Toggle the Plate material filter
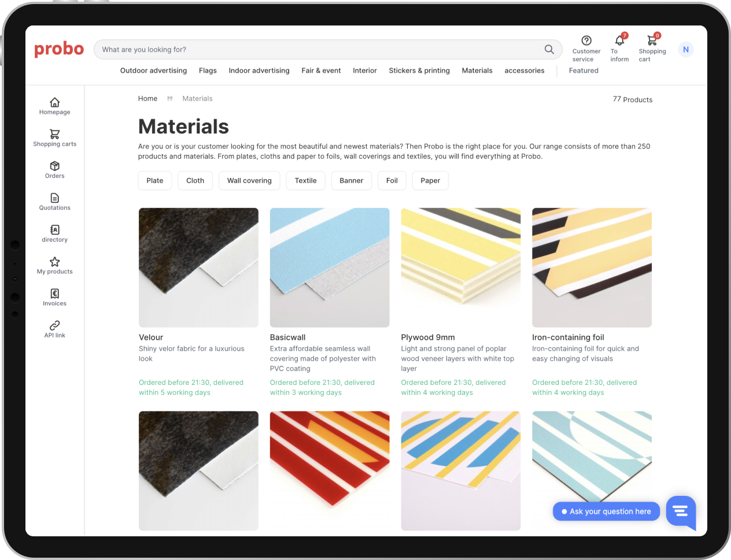 pos(154,180)
